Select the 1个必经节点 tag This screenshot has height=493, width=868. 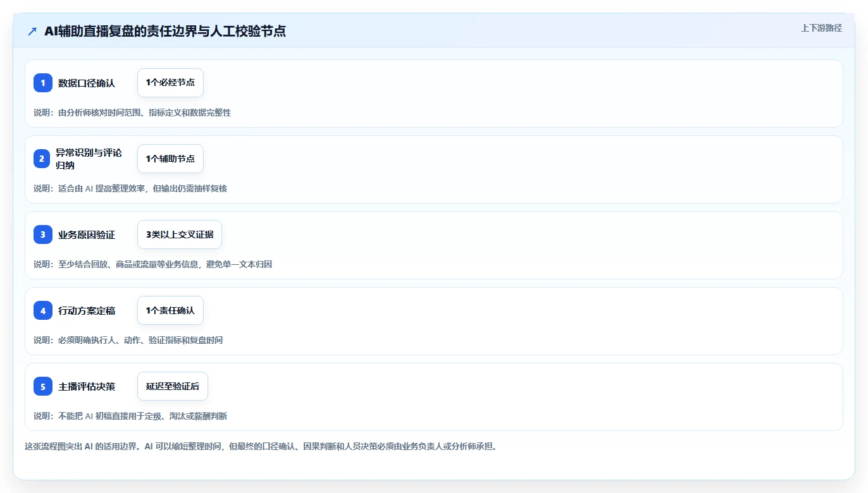click(170, 83)
